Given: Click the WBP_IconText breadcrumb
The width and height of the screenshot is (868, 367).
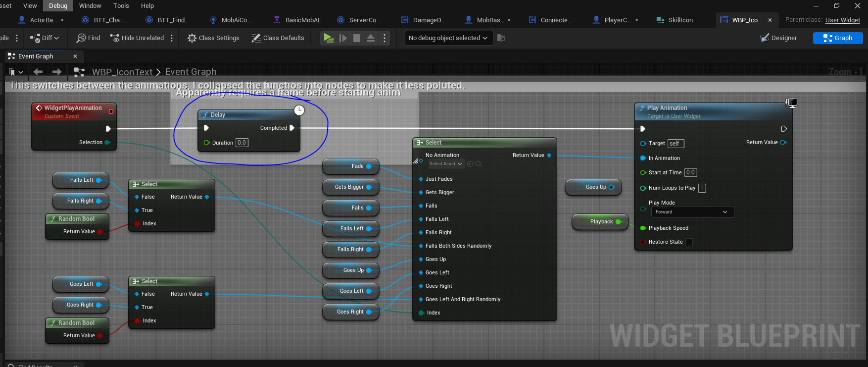Looking at the screenshot, I should [122, 72].
